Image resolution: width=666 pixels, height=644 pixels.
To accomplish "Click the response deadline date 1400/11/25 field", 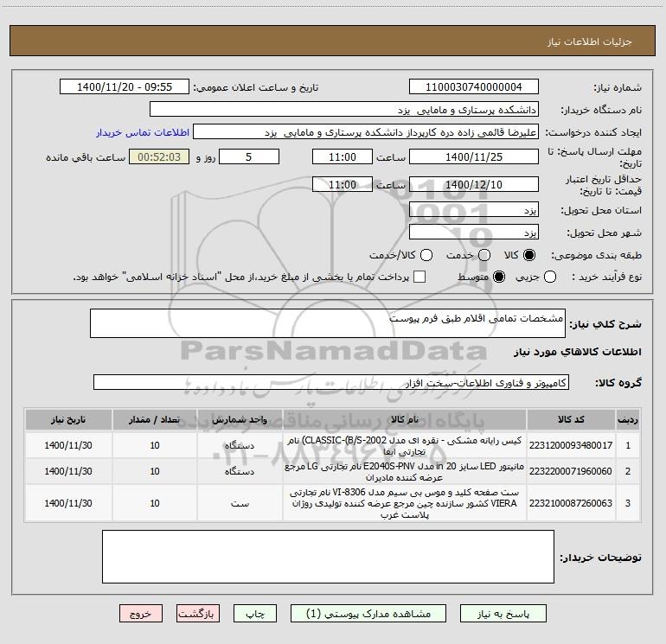I will tap(474, 156).
